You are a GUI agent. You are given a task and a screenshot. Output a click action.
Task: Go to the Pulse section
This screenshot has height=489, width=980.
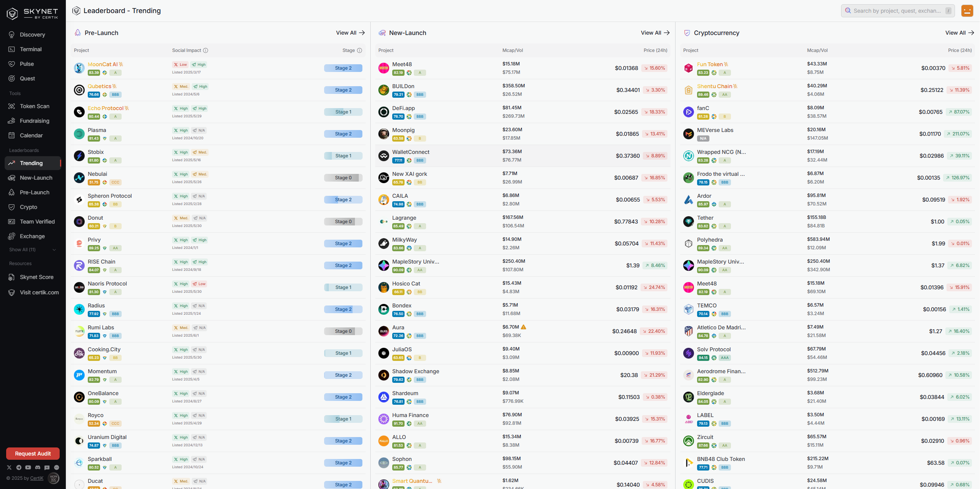tap(33, 64)
